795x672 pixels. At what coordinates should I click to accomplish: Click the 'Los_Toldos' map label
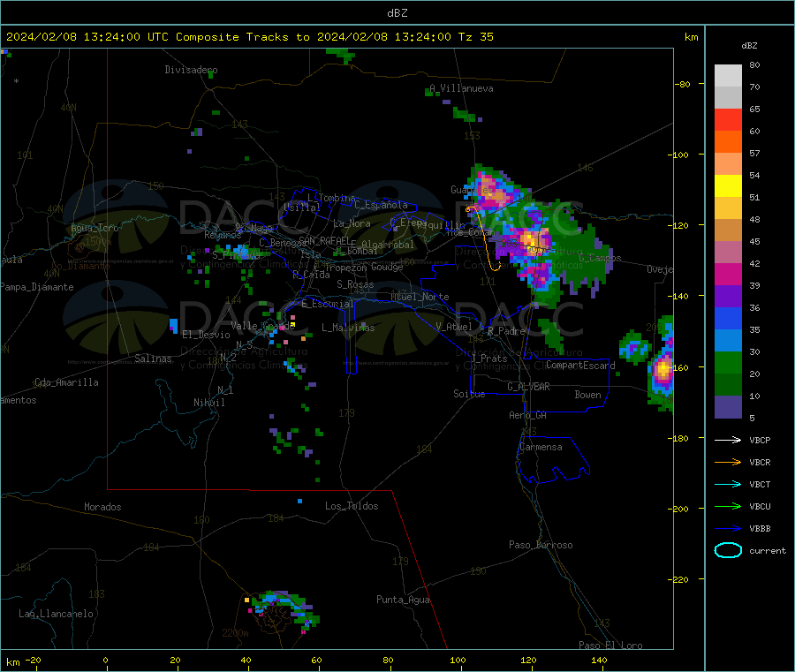click(x=352, y=506)
